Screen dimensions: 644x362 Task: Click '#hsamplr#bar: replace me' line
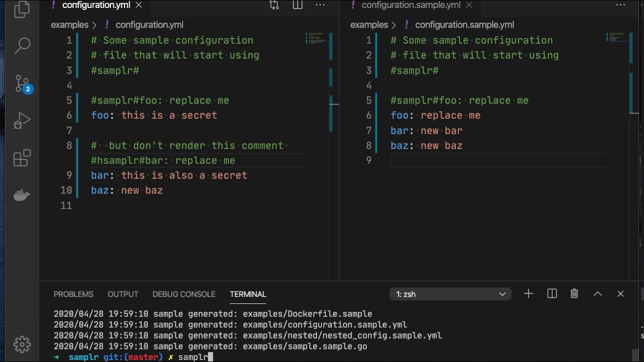[163, 160]
